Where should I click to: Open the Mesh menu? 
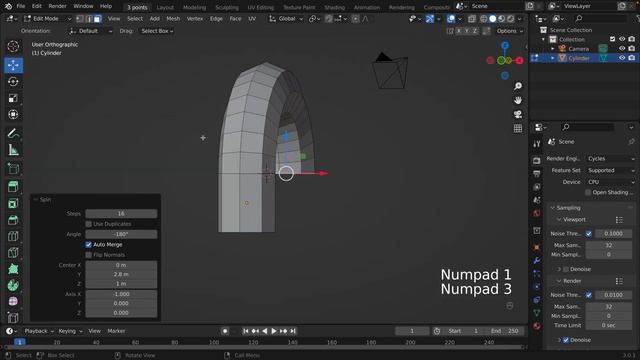pos(173,19)
